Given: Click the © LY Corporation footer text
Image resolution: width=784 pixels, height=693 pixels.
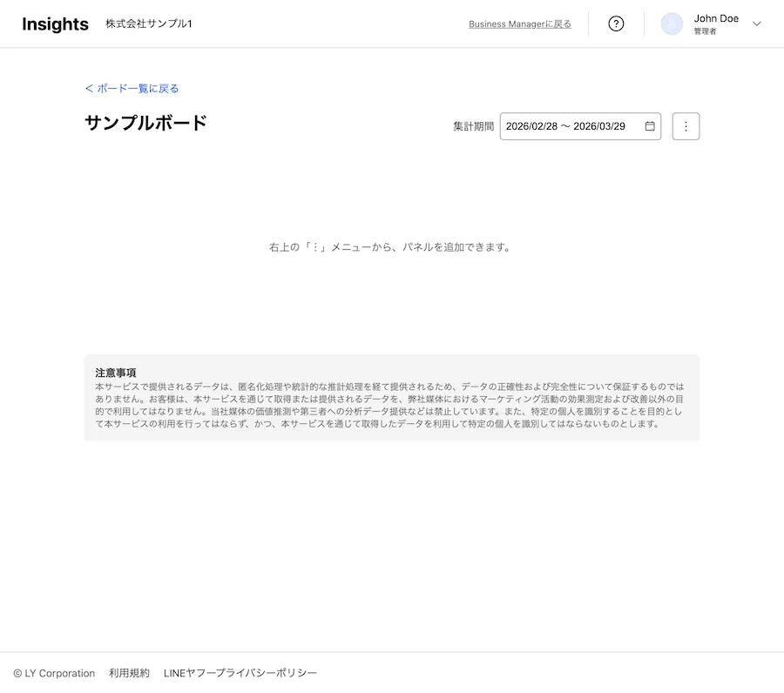Looking at the screenshot, I should click(54, 673).
